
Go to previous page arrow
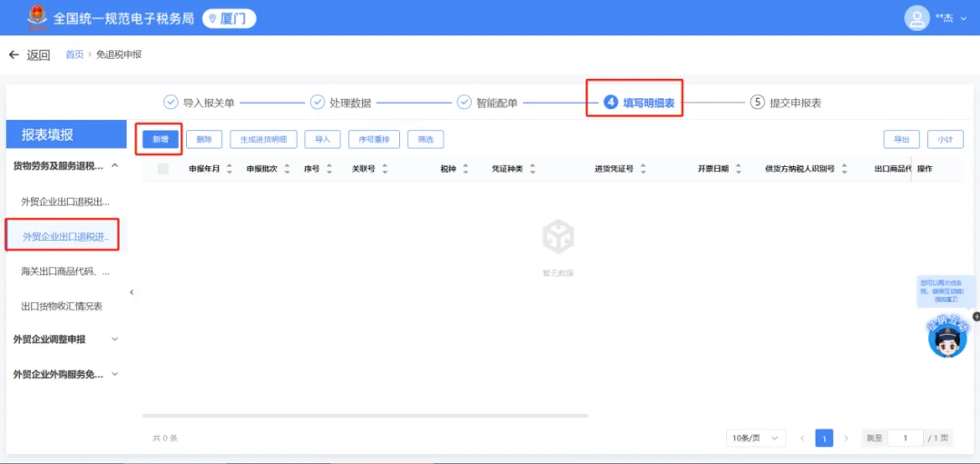(x=802, y=439)
